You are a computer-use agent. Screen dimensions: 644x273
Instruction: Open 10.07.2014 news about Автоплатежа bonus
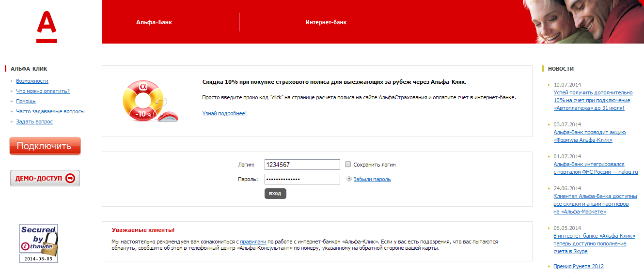(x=593, y=100)
